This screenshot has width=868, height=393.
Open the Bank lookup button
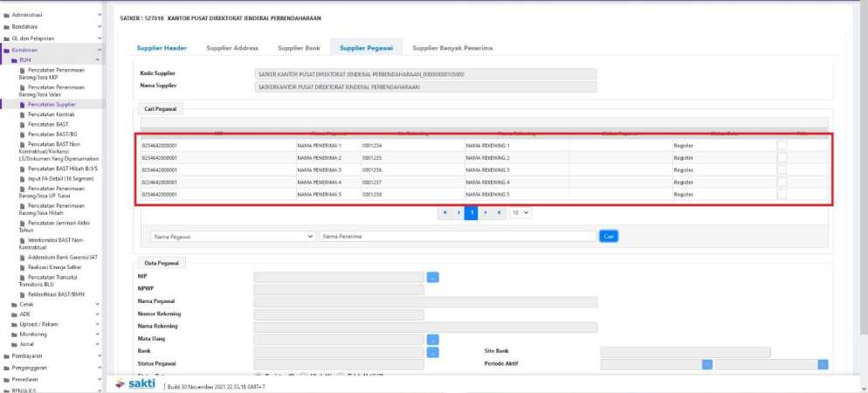[433, 352]
